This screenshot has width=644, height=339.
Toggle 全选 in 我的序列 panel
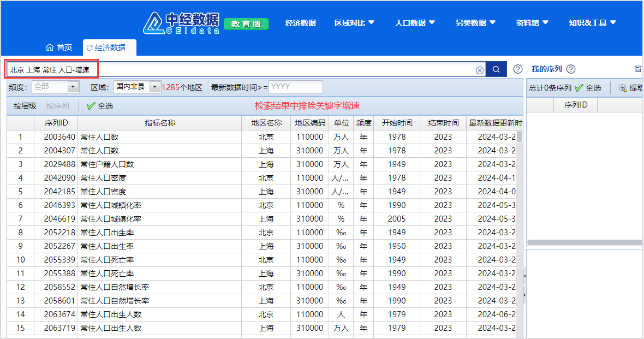pyautogui.click(x=588, y=88)
